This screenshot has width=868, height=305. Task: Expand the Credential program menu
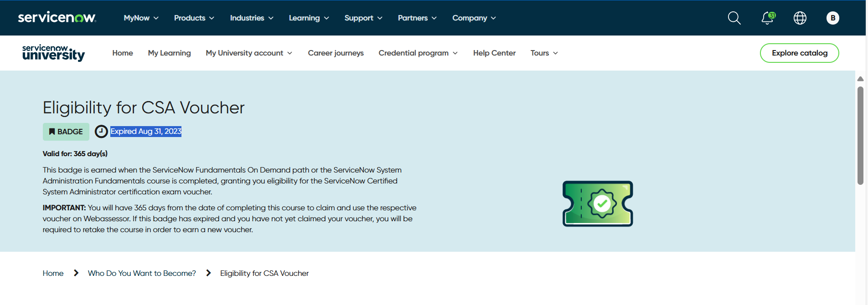pyautogui.click(x=418, y=53)
